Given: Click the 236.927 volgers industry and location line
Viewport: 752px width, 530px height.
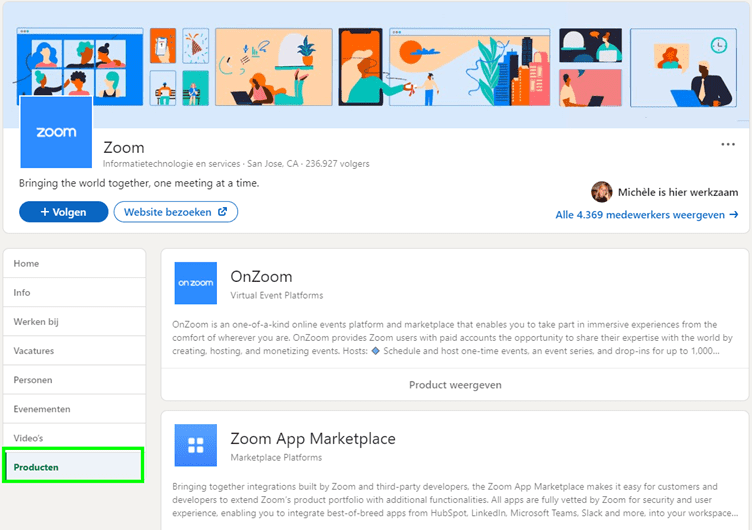Looking at the screenshot, I should 236,164.
